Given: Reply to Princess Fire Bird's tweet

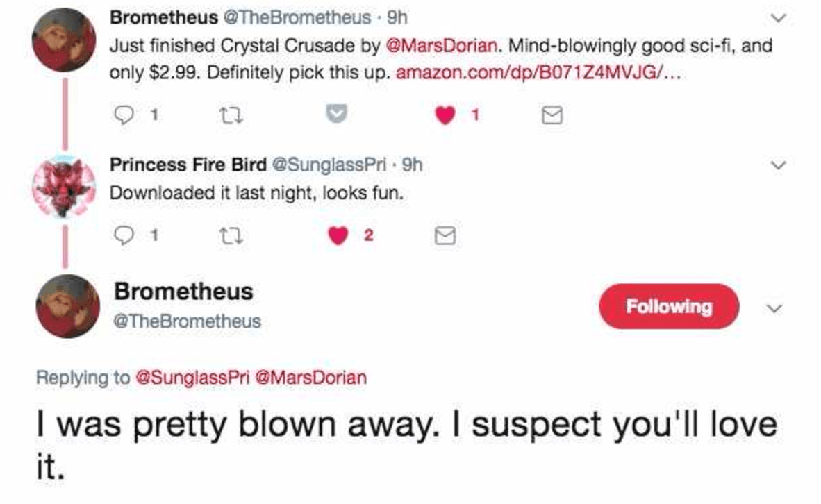Looking at the screenshot, I should coord(124,236).
